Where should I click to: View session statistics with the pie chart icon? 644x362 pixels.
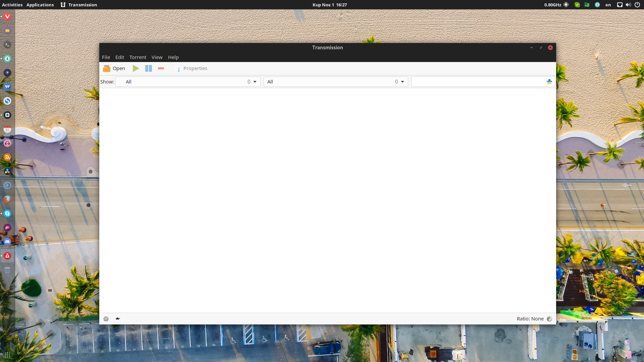point(549,319)
